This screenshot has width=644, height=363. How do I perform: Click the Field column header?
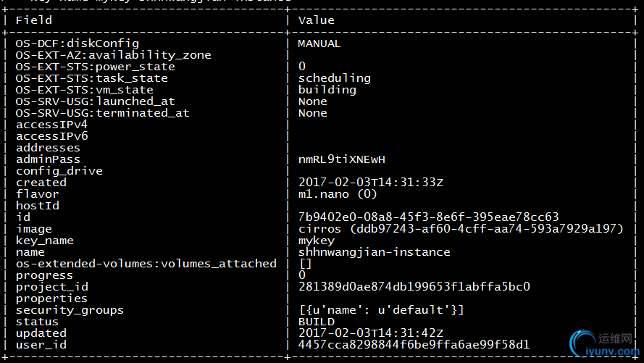pyautogui.click(x=33, y=20)
